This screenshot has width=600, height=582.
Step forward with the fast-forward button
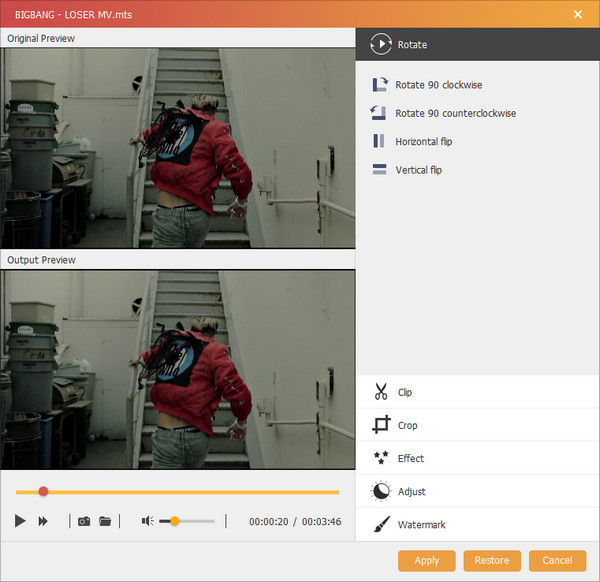point(43,521)
